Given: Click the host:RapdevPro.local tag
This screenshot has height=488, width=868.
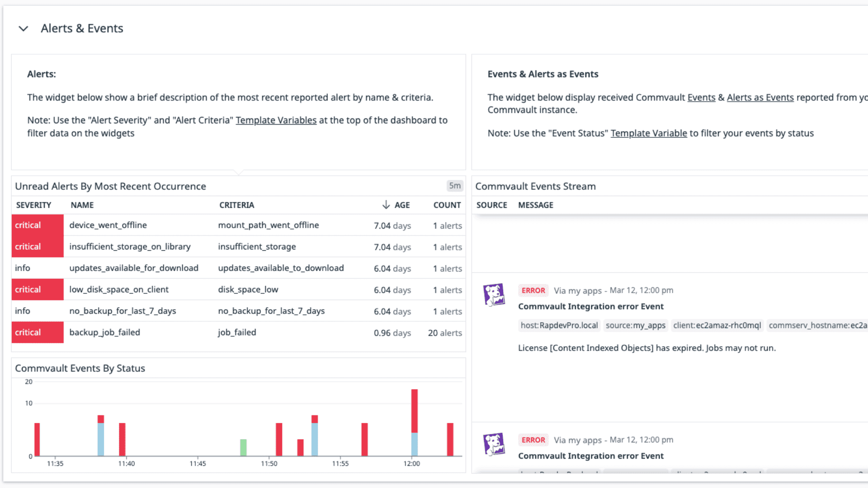Looking at the screenshot, I should pyautogui.click(x=559, y=325).
